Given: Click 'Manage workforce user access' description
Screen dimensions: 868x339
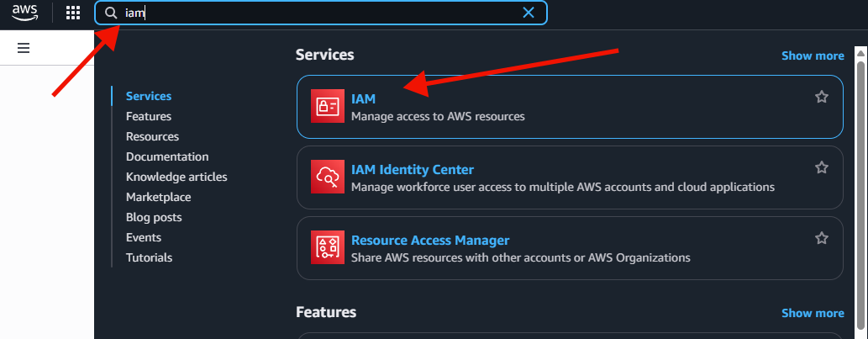Looking at the screenshot, I should [563, 187].
